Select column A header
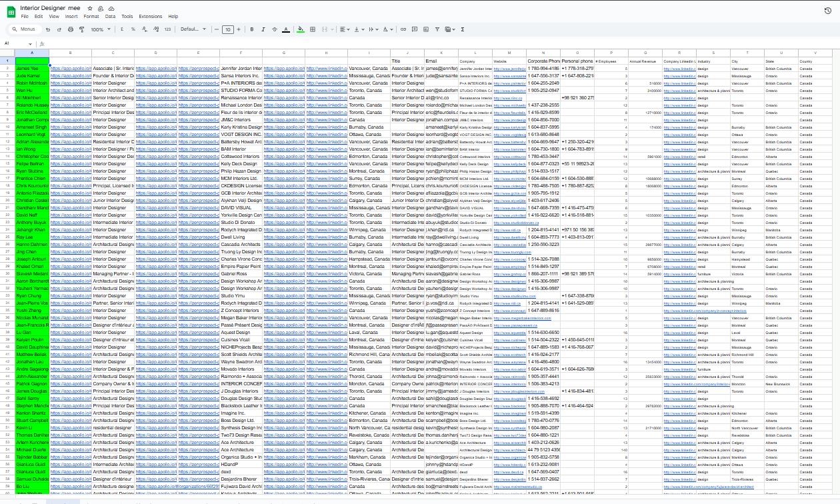840x504 pixels. pyautogui.click(x=32, y=53)
